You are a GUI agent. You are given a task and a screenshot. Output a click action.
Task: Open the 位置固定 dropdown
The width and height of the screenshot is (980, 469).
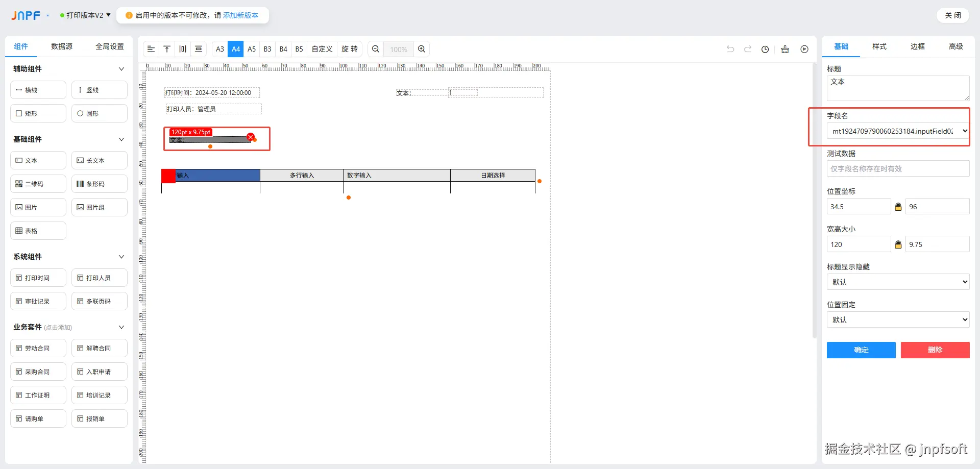point(898,319)
